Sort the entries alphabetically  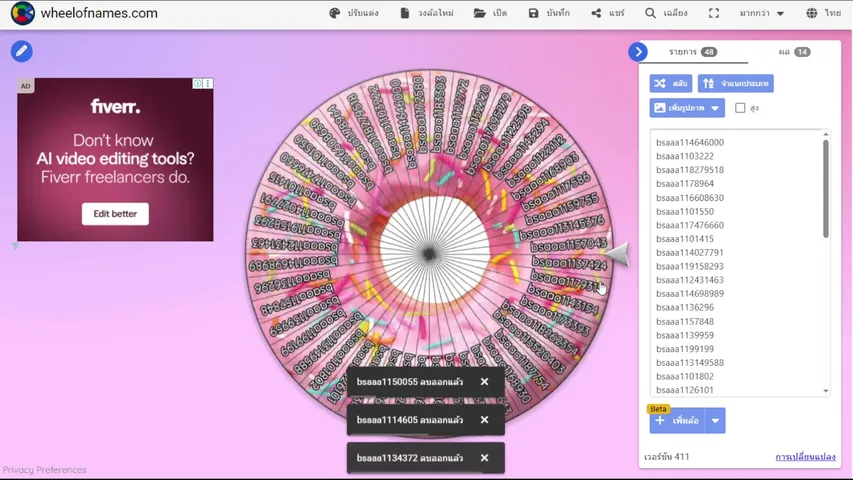coord(735,83)
